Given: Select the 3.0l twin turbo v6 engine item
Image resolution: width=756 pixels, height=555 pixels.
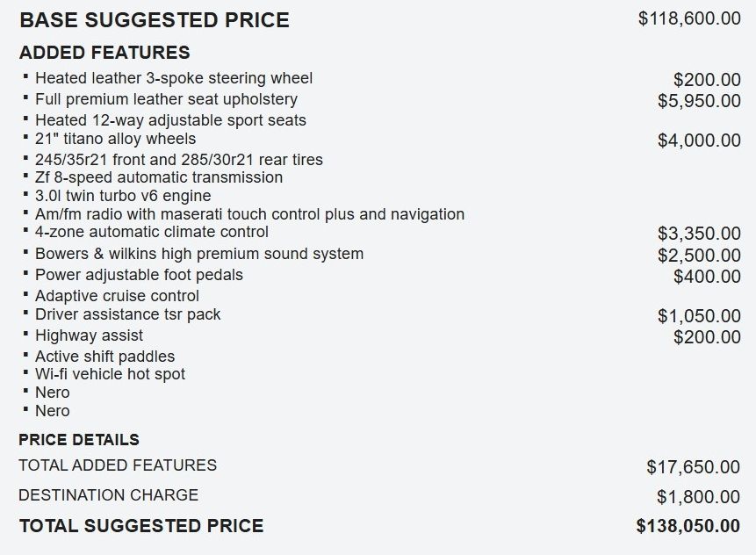Looking at the screenshot, I should tap(123, 196).
